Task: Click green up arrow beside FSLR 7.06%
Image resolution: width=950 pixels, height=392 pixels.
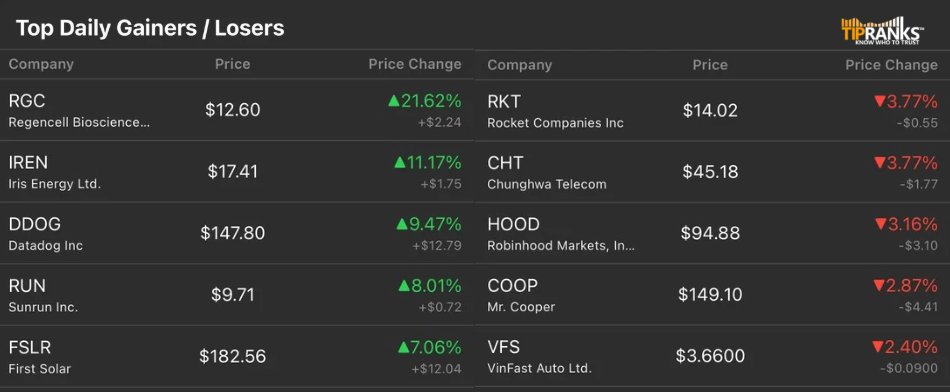Action: (404, 348)
